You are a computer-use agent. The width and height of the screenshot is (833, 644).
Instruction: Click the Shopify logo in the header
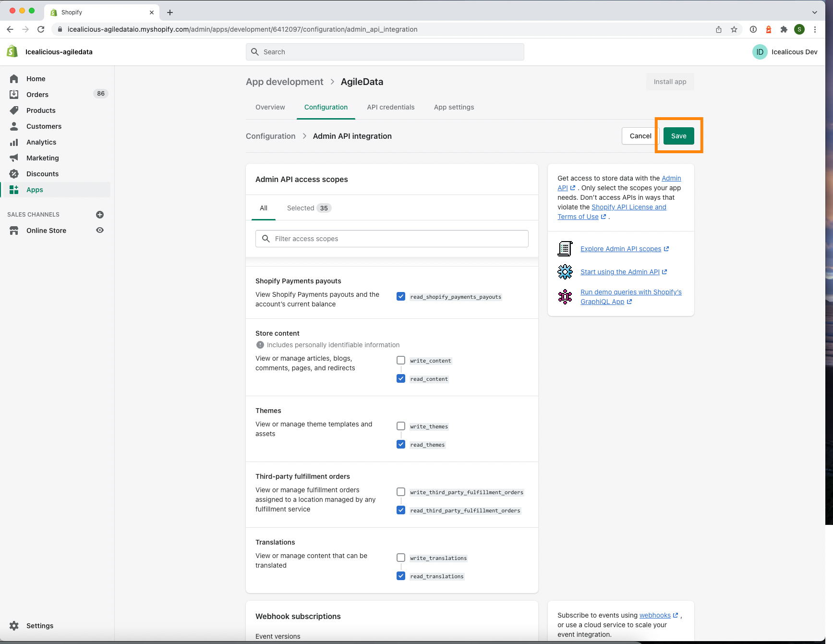pos(12,51)
